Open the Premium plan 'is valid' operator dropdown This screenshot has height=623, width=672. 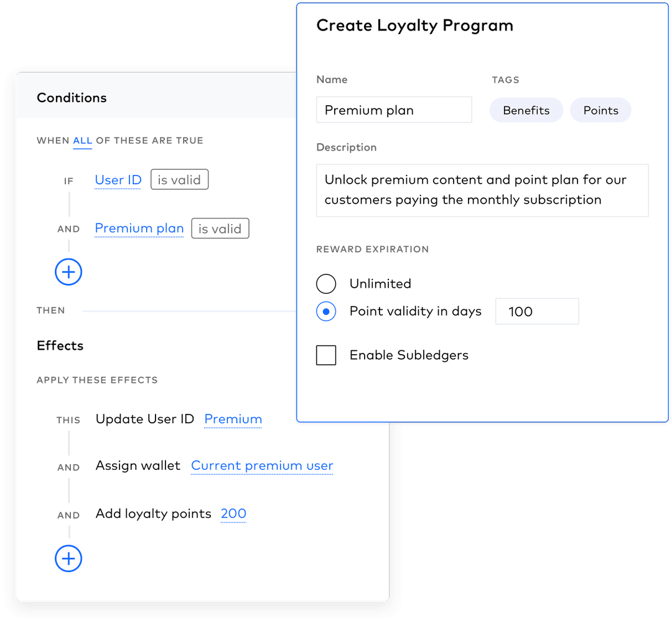click(x=220, y=228)
